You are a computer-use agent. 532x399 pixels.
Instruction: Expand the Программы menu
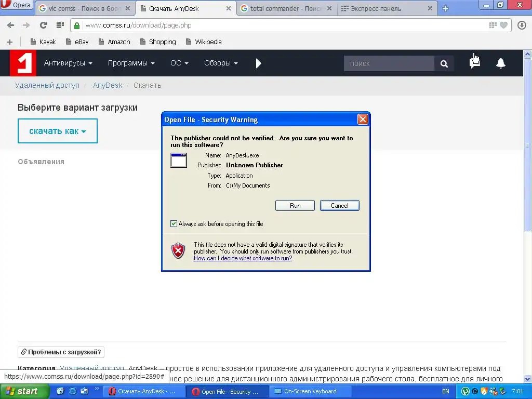(x=131, y=63)
